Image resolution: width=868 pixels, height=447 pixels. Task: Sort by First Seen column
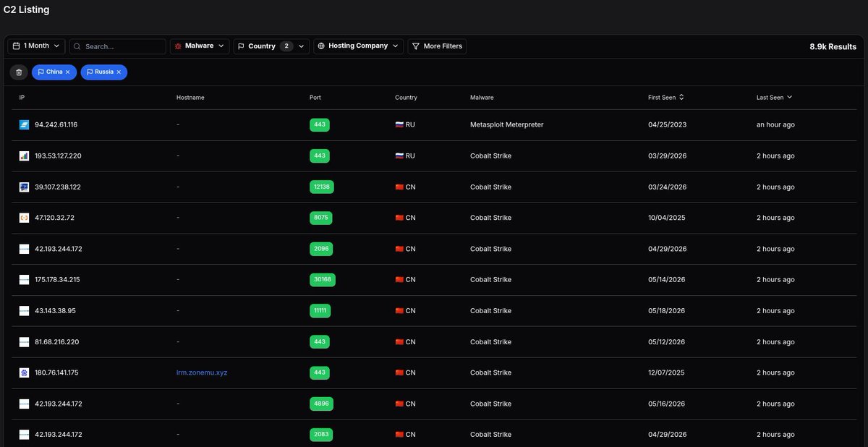tap(666, 97)
